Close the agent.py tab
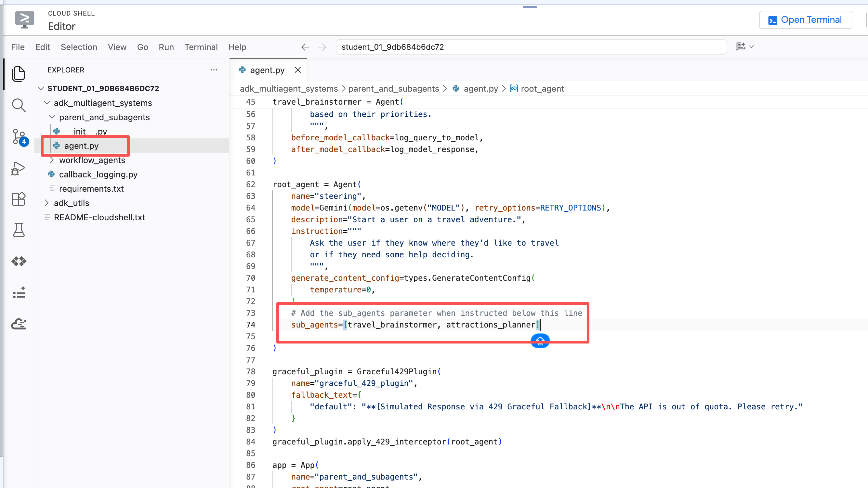 (297, 70)
